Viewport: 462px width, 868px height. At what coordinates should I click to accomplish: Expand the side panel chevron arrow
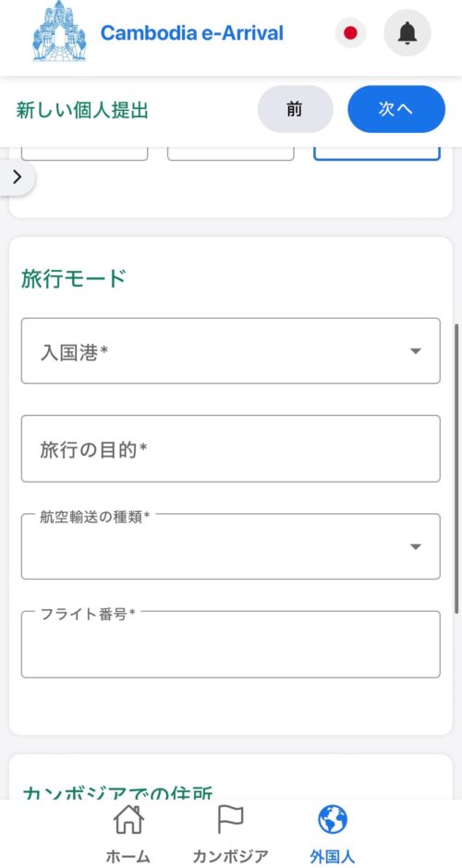(18, 177)
